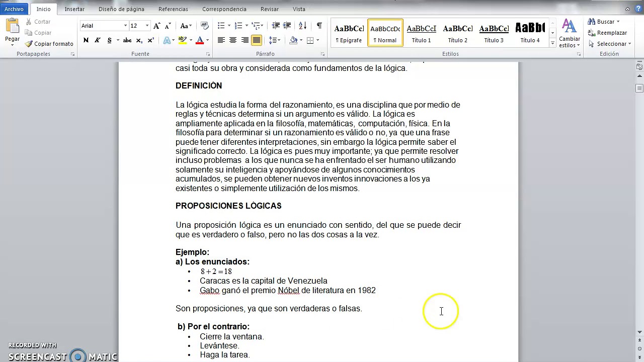Viewport: 644px width, 362px height.
Task: Apply the Título 2 style
Action: pos(457,33)
